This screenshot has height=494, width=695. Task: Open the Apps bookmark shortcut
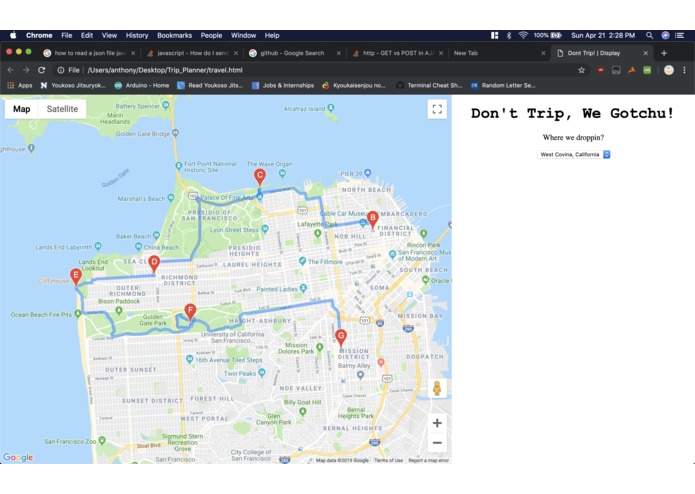point(20,86)
